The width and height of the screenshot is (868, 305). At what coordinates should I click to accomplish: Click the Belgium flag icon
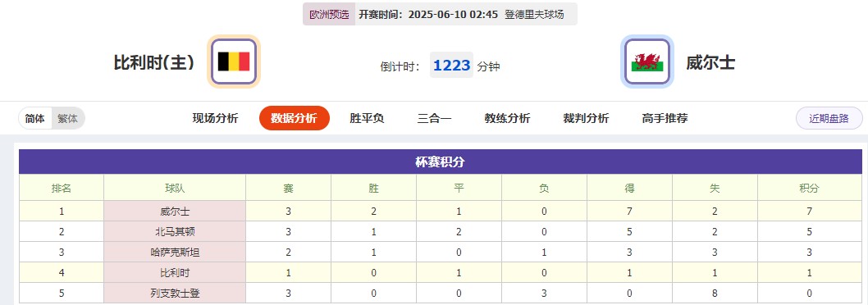(x=234, y=61)
